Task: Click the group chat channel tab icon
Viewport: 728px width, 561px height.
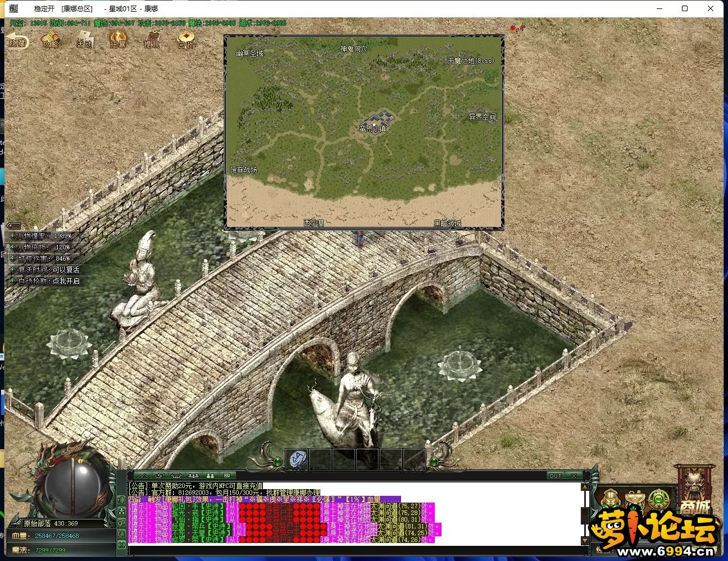Action: 193,476
